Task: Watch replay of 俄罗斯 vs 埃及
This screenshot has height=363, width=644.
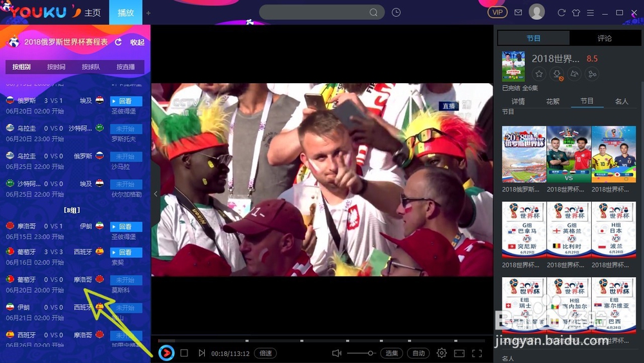Action: point(126,101)
